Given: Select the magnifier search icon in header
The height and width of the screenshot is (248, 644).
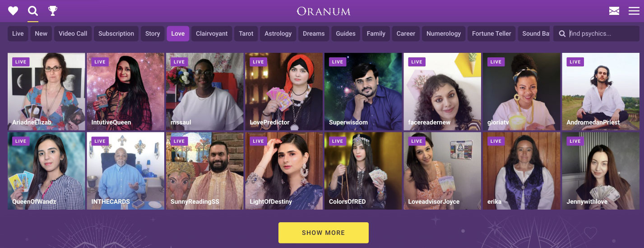Looking at the screenshot, I should [x=32, y=10].
